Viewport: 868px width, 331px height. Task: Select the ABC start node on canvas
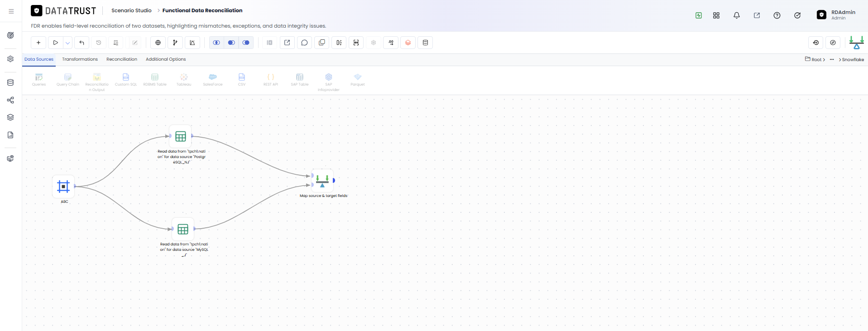click(63, 186)
